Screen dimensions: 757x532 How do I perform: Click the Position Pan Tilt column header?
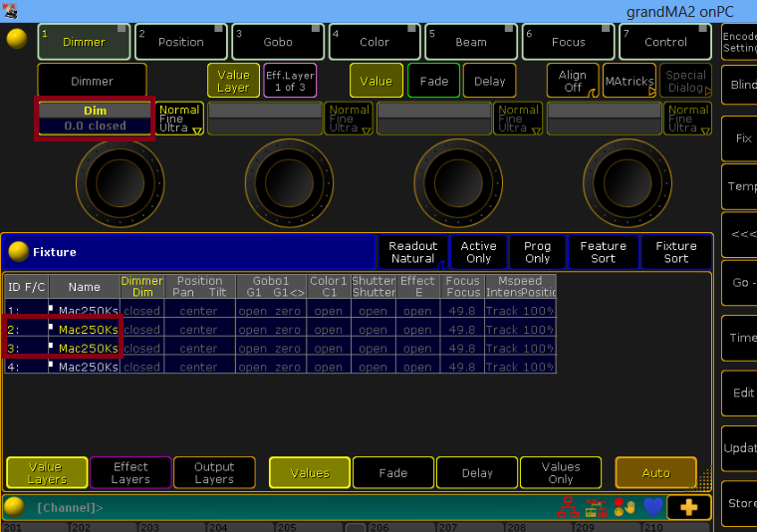pyautogui.click(x=200, y=286)
